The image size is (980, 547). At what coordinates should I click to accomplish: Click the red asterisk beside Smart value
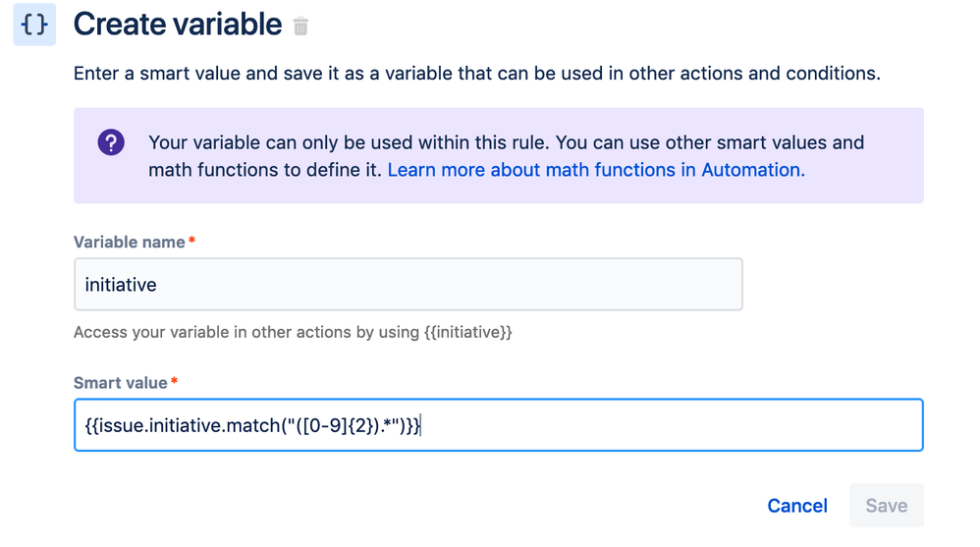[175, 381]
